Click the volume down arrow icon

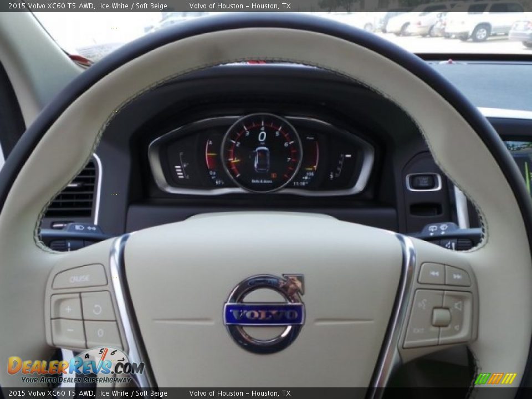456,328
